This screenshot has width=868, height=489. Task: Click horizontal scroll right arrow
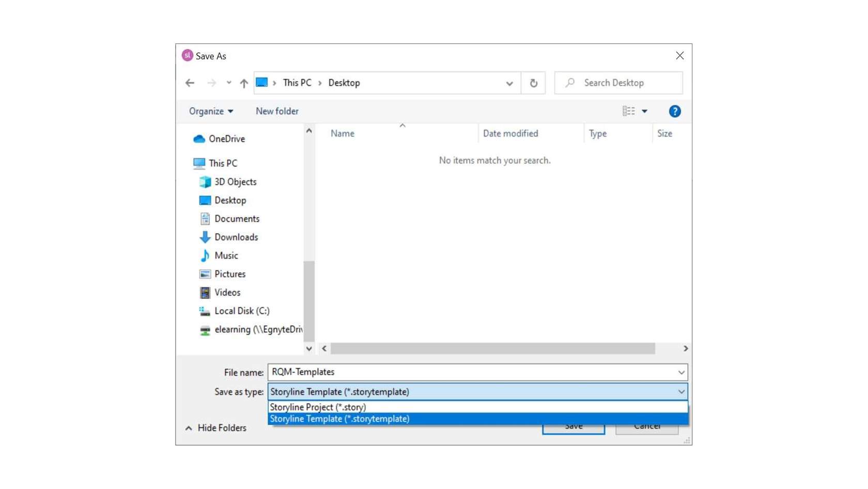click(686, 348)
